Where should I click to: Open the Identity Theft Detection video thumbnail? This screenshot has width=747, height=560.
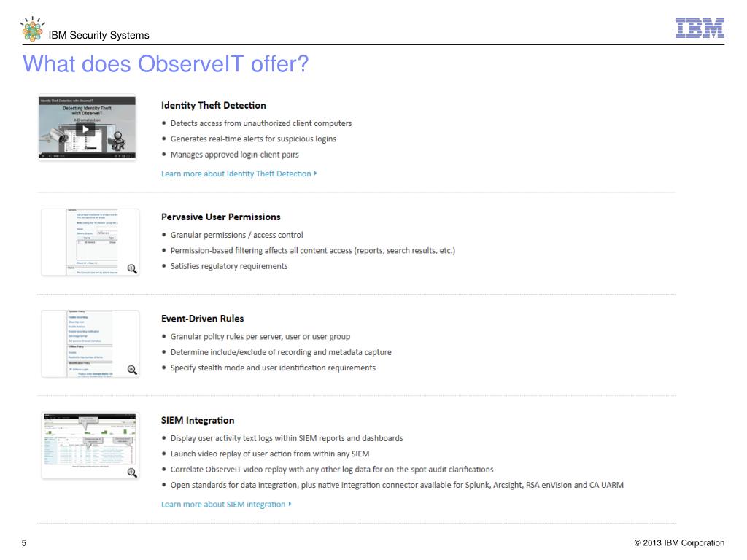pyautogui.click(x=88, y=128)
